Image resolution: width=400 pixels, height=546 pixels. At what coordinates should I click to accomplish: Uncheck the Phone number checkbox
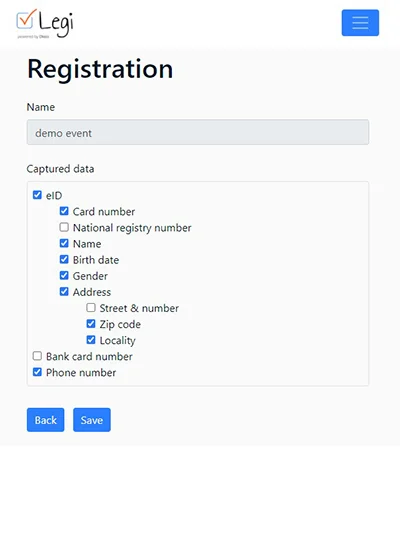click(x=37, y=372)
